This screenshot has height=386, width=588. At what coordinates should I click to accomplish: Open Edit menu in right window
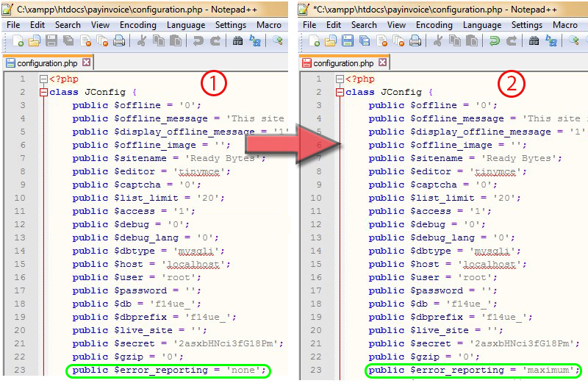pyautogui.click(x=334, y=25)
